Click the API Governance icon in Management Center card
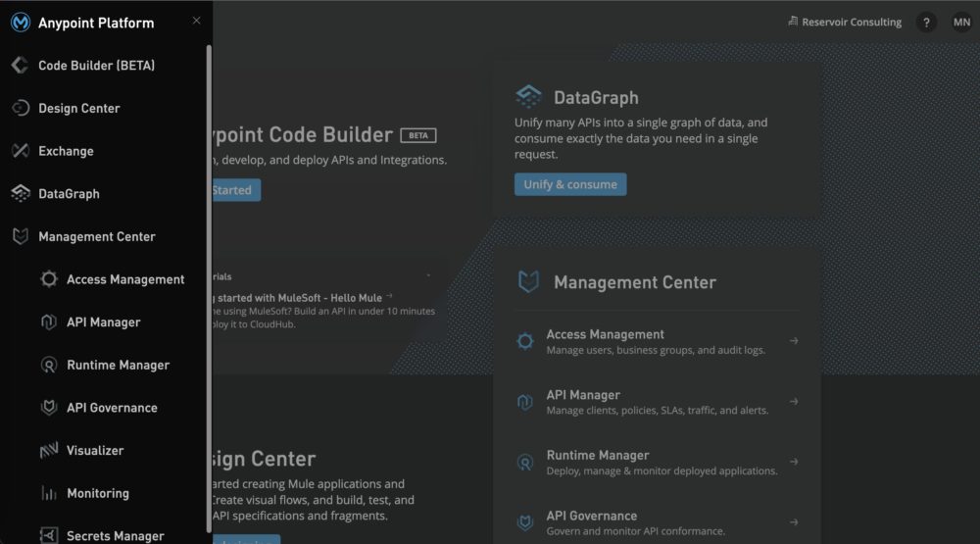This screenshot has height=544, width=980. pos(525,522)
